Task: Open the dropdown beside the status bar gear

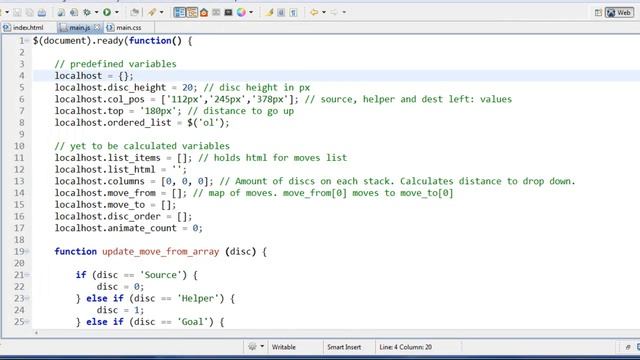Action: point(262,347)
